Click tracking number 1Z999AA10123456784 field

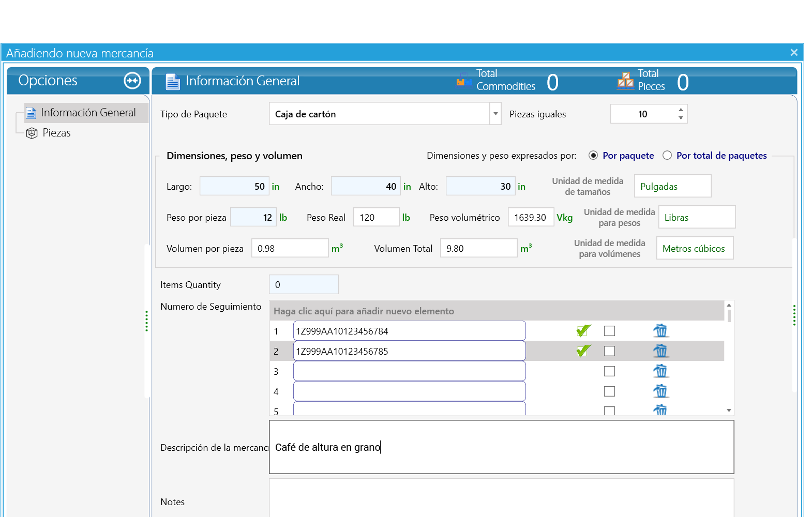point(409,331)
